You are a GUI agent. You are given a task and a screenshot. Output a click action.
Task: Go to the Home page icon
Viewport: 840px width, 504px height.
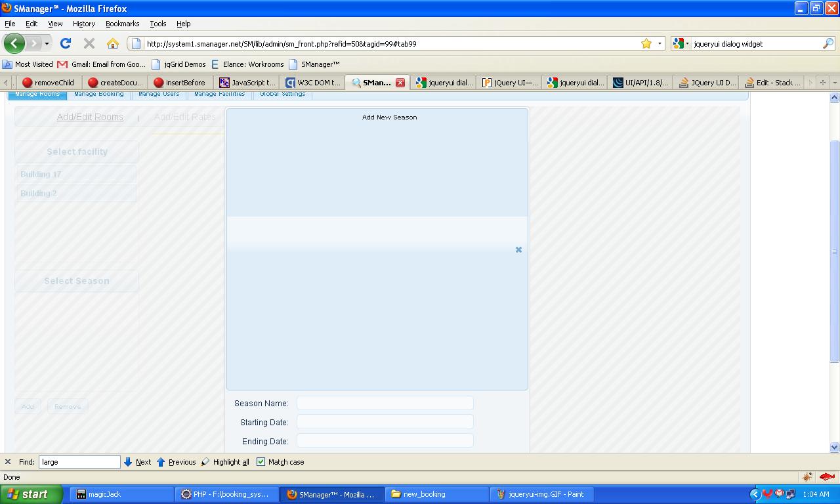pyautogui.click(x=113, y=43)
